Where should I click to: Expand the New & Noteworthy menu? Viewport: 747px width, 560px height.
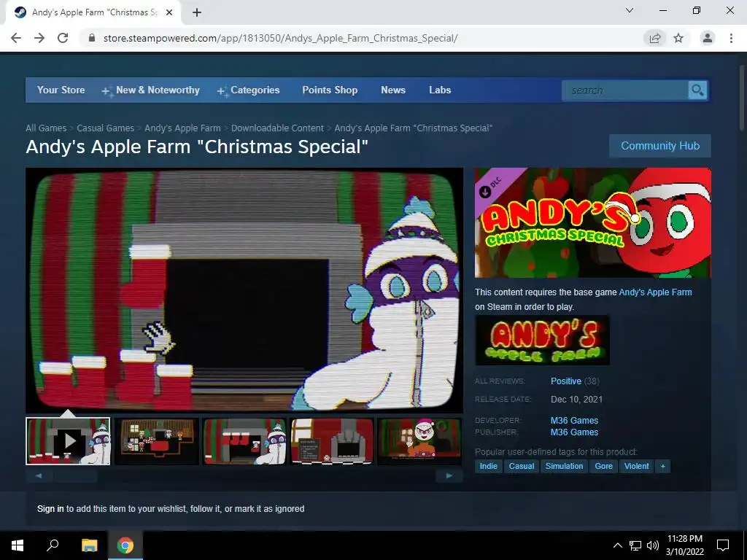click(x=150, y=90)
